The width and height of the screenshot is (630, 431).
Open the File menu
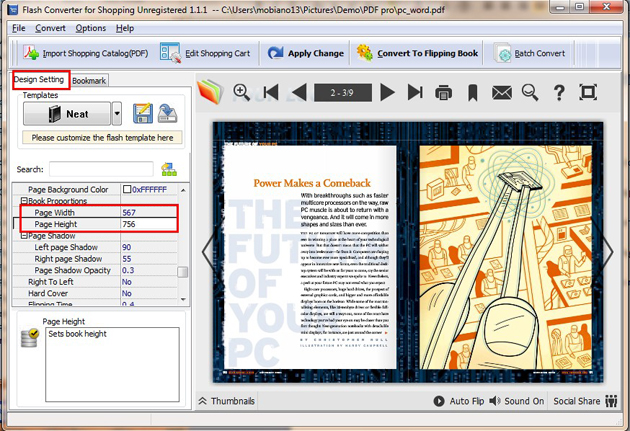pyautogui.click(x=18, y=28)
